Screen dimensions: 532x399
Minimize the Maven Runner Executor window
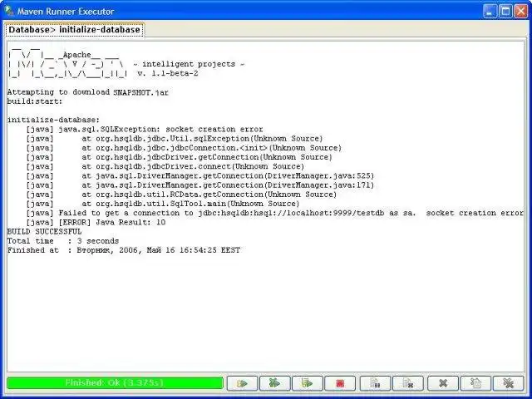[490, 12]
